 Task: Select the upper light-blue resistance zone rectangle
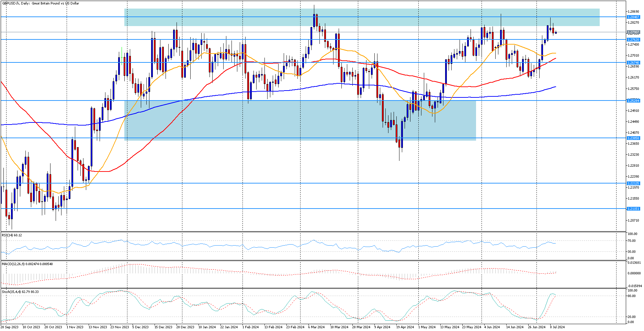[x=362, y=17]
